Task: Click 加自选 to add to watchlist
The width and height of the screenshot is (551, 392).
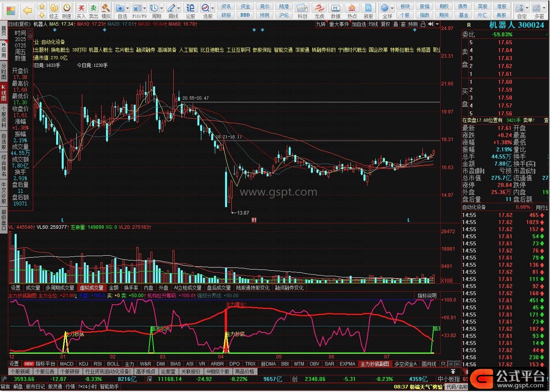Action: (359, 24)
